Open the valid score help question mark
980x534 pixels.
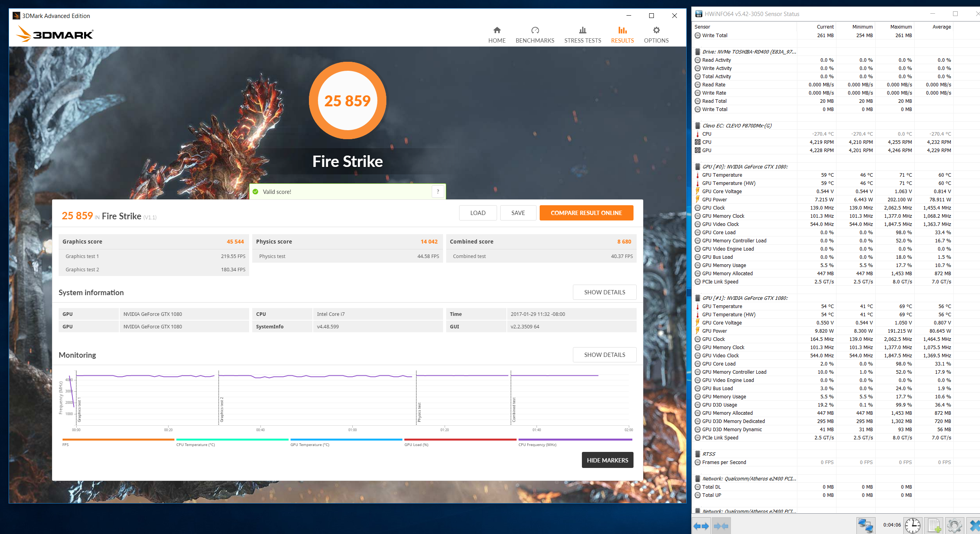[x=438, y=192]
